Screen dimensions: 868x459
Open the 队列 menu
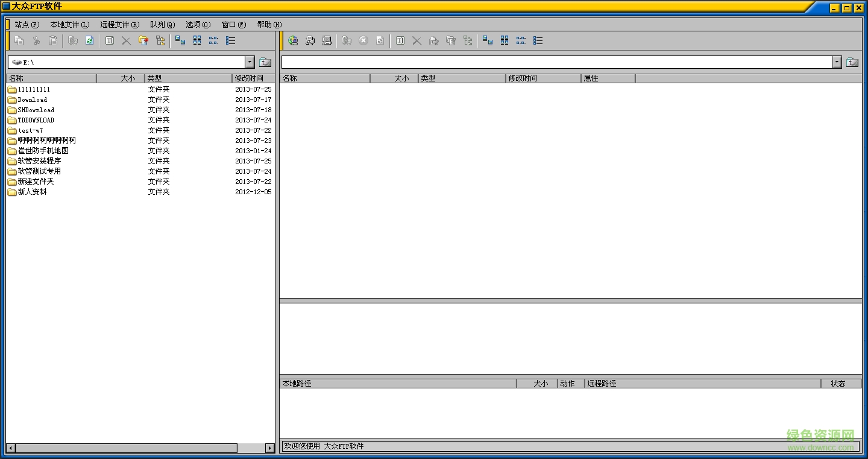(x=162, y=25)
